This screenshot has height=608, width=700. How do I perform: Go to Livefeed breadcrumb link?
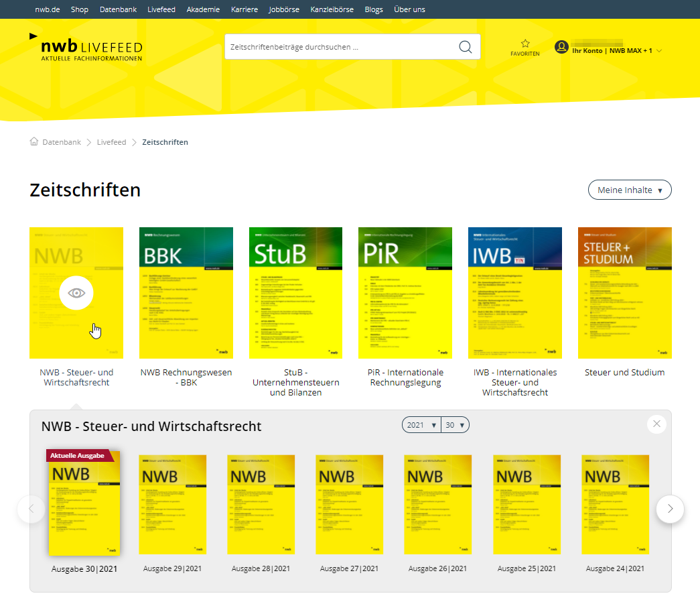pyautogui.click(x=111, y=142)
